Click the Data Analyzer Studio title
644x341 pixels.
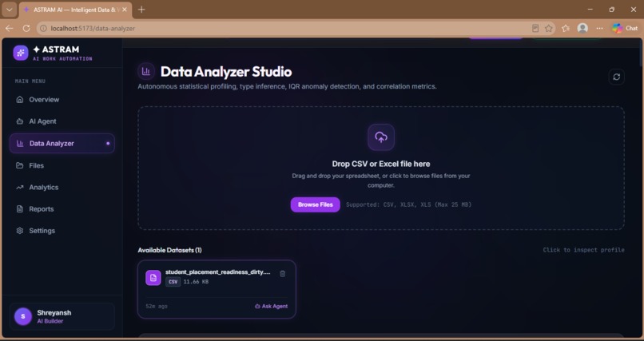pyautogui.click(x=226, y=72)
